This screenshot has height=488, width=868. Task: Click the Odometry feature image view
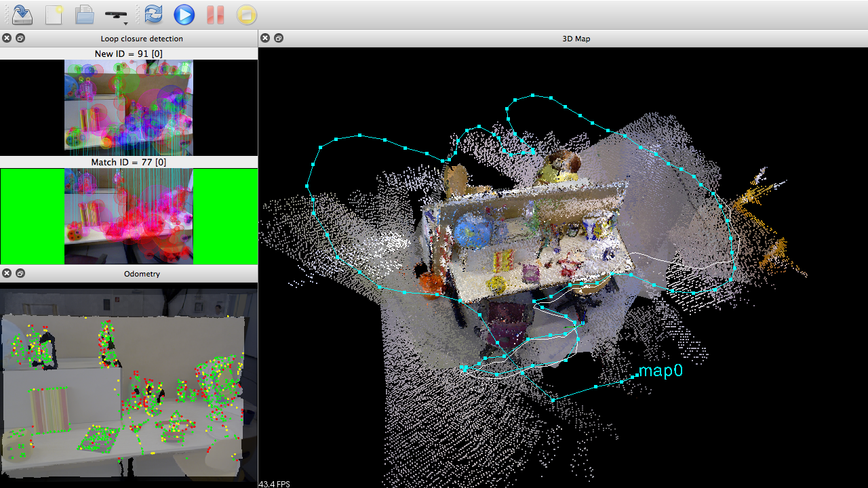[x=129, y=383]
